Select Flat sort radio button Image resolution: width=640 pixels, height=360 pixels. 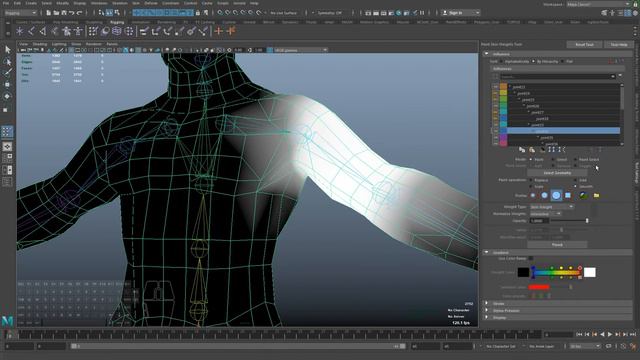563,62
